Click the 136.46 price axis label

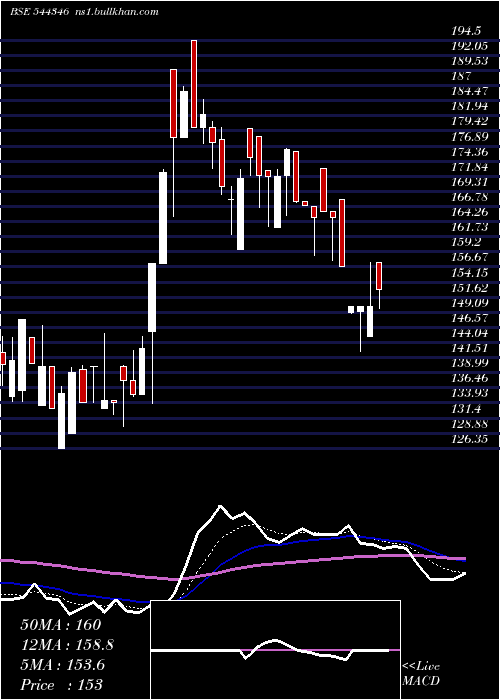(469, 378)
